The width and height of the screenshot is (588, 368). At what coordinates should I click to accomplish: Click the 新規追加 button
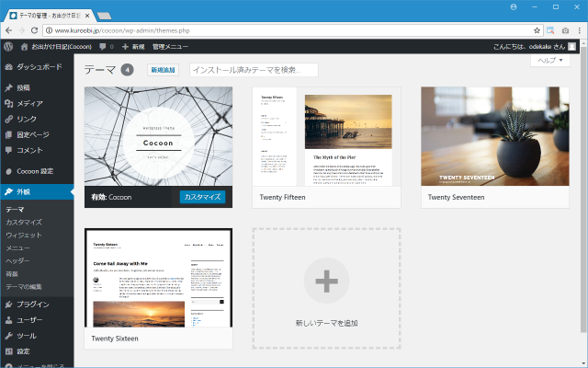click(x=163, y=70)
